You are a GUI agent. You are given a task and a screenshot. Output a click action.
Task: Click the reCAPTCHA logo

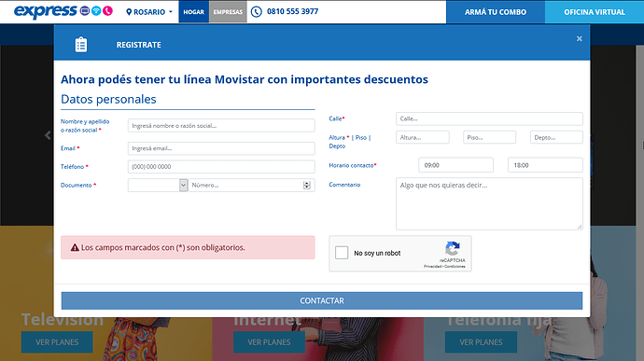[x=452, y=248]
